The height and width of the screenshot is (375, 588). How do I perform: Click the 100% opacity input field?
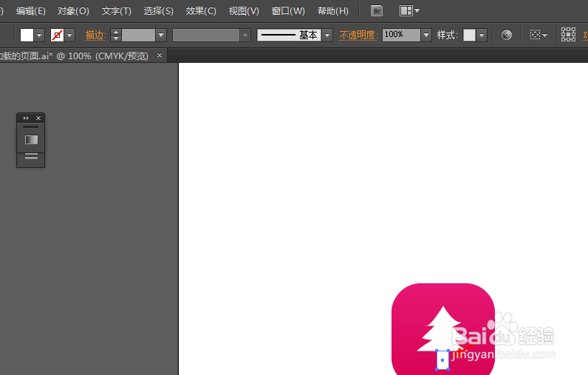(x=401, y=35)
